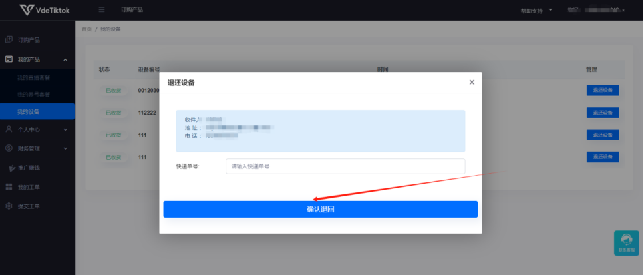This screenshot has height=275, width=644.
Task: Collapse the 我的产品 sidebar section
Action: [65, 60]
